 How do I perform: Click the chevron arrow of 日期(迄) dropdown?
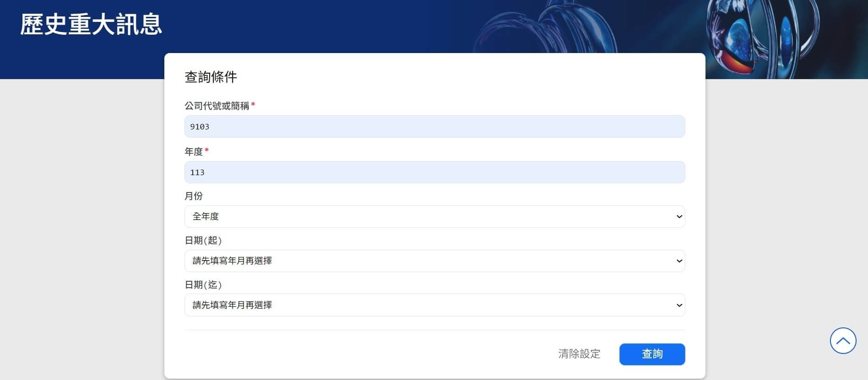point(679,305)
